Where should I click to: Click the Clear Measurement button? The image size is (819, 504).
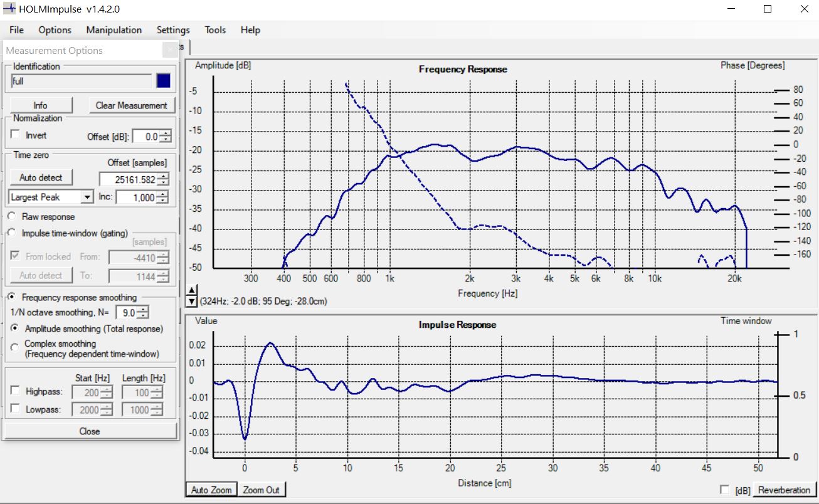tap(132, 105)
